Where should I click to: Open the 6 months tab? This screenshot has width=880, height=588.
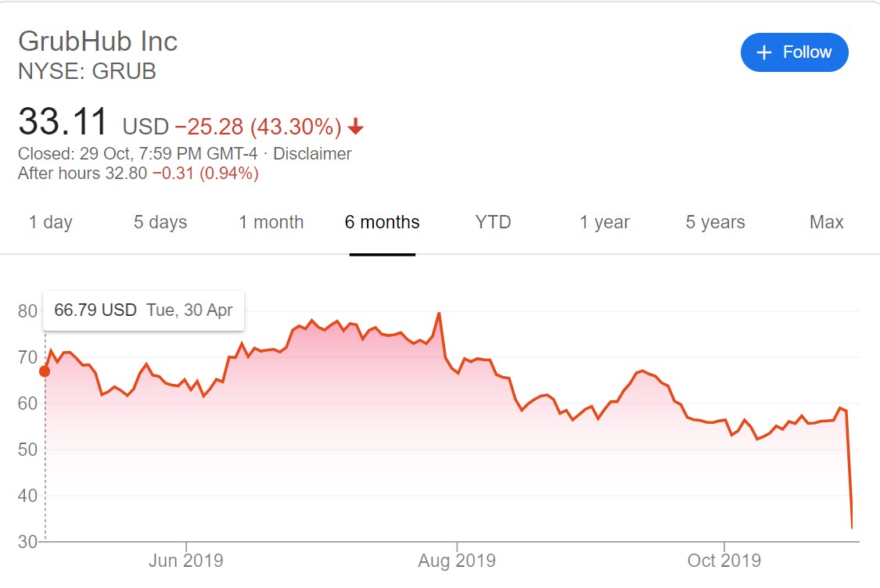382,222
